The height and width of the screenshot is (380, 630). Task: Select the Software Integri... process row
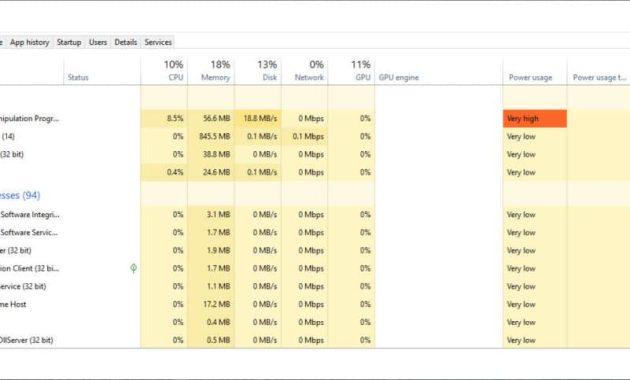click(29, 215)
